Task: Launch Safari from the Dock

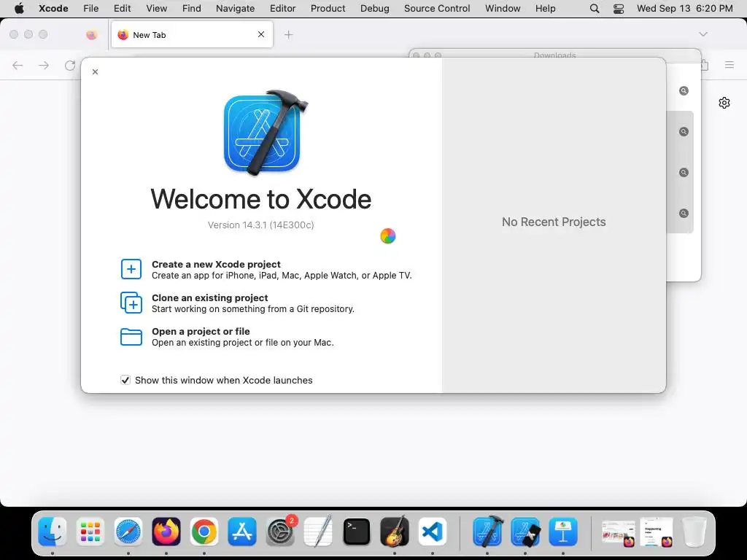Action: 128,532
